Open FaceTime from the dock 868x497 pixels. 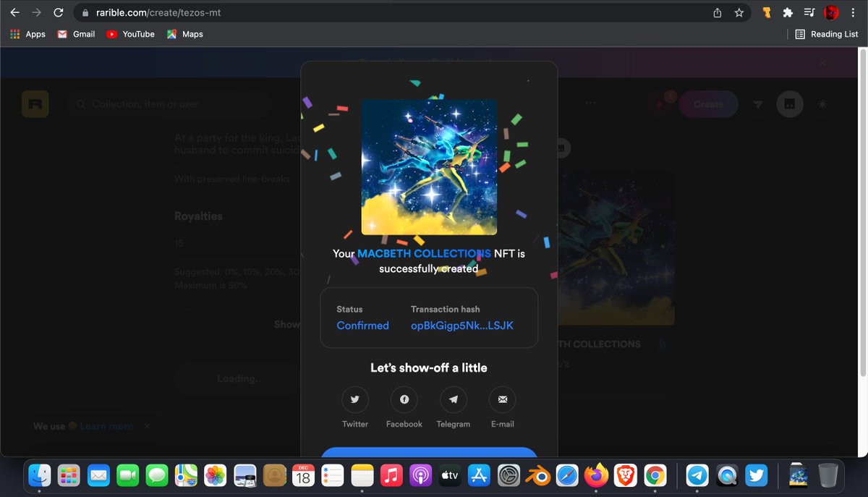coord(127,475)
